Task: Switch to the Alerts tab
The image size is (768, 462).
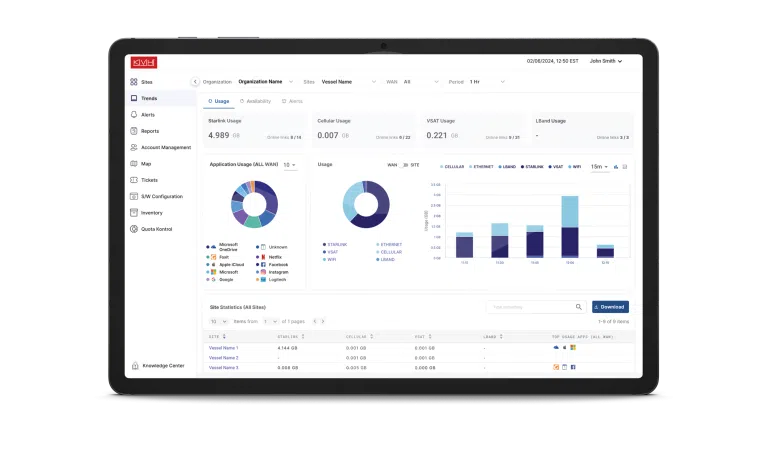Action: pyautogui.click(x=292, y=101)
